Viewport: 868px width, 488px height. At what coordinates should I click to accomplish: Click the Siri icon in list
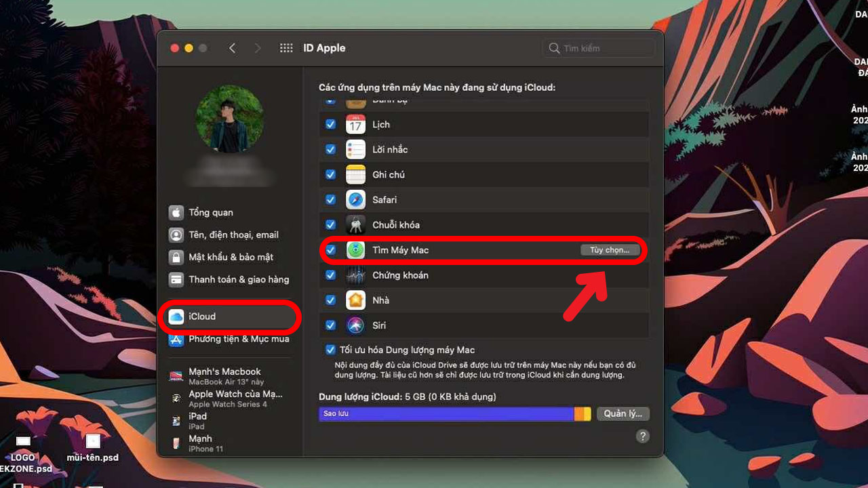point(355,325)
